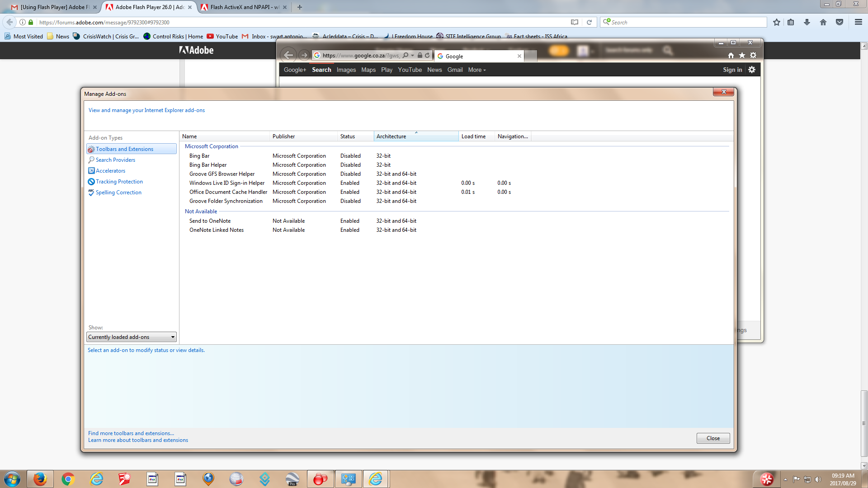Open Find more toolbars and extensions link

point(131,433)
